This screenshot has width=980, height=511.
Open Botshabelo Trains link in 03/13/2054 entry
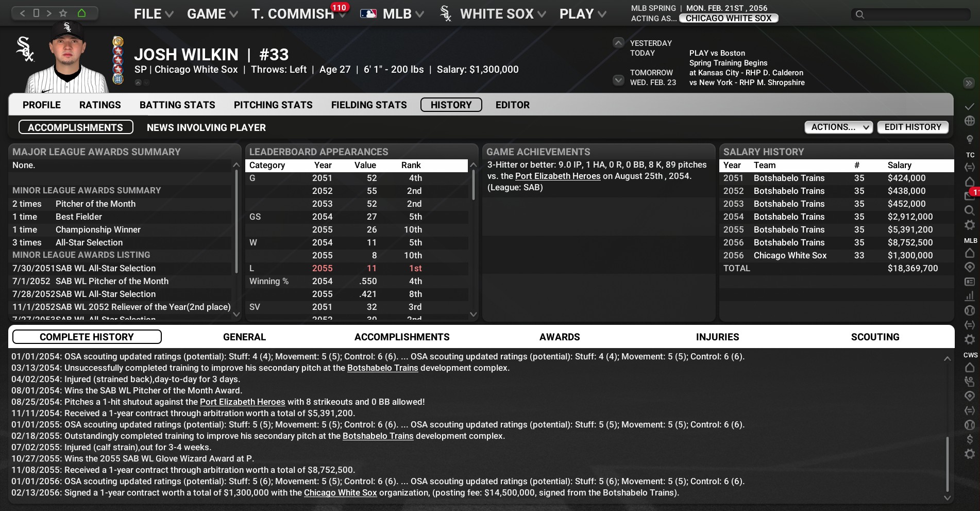382,368
